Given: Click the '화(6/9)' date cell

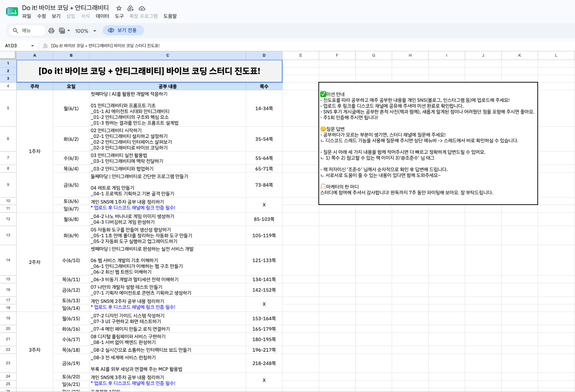Looking at the screenshot, I should pyautogui.click(x=71, y=235).
